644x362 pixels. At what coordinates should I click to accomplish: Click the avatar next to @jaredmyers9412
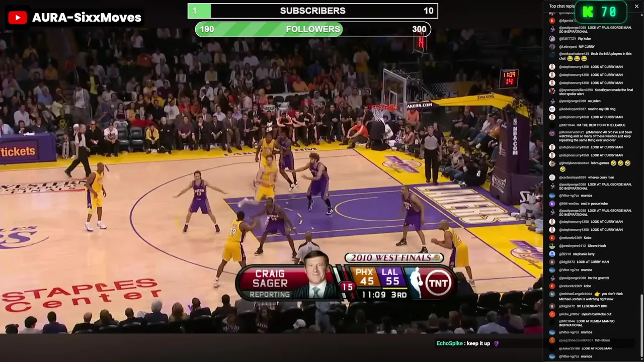(552, 246)
